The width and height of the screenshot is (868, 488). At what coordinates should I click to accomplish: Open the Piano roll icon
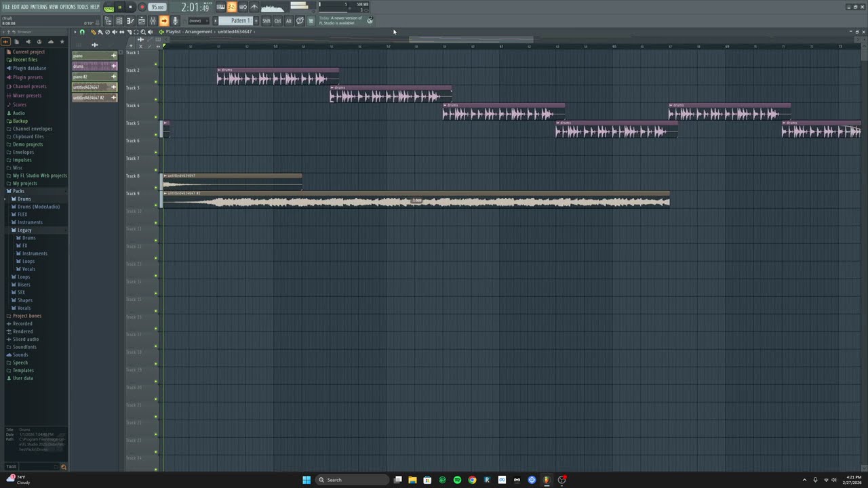click(130, 21)
